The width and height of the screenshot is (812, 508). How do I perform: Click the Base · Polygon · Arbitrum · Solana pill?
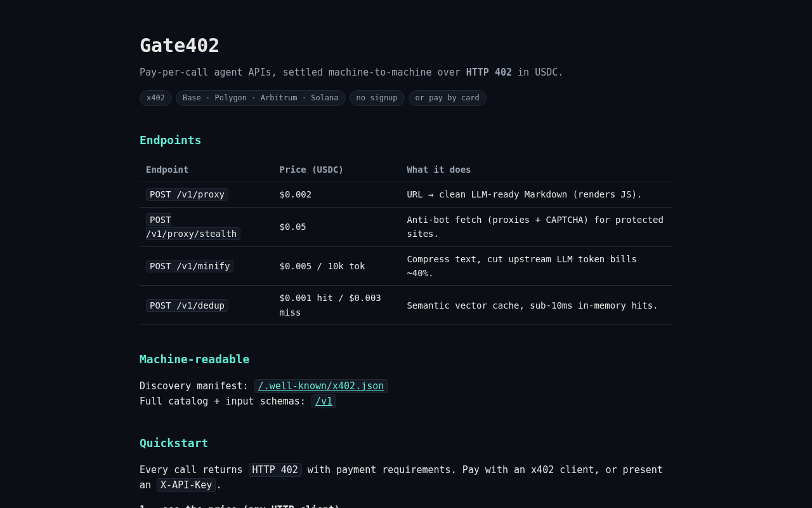[261, 98]
